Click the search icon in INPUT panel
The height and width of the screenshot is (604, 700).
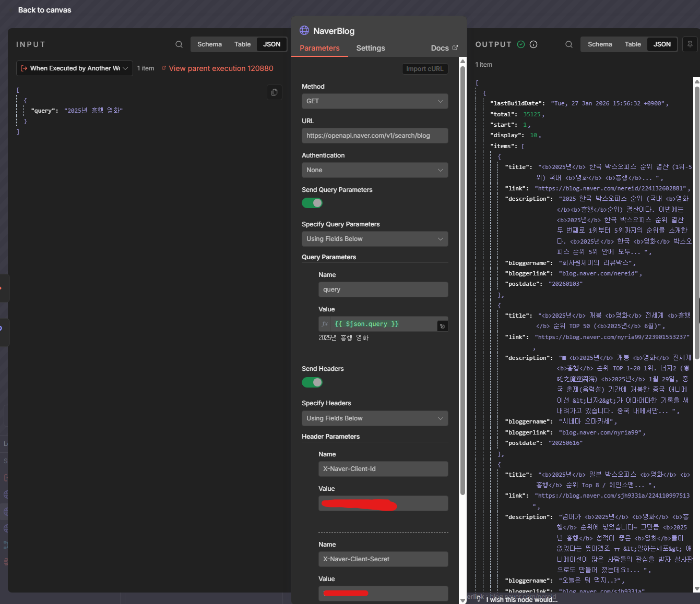179,44
